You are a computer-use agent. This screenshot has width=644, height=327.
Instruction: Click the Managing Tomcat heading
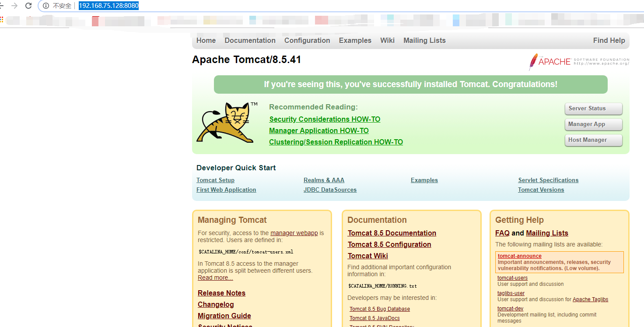[x=232, y=220]
